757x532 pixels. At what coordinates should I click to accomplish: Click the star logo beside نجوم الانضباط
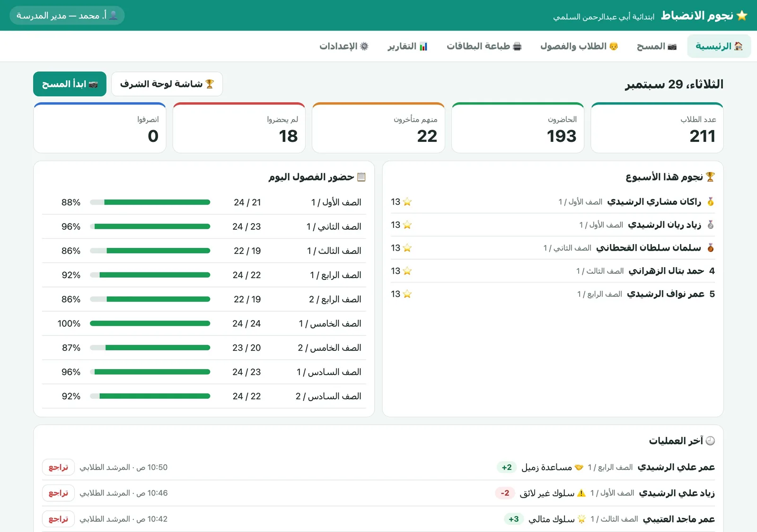coord(742,16)
